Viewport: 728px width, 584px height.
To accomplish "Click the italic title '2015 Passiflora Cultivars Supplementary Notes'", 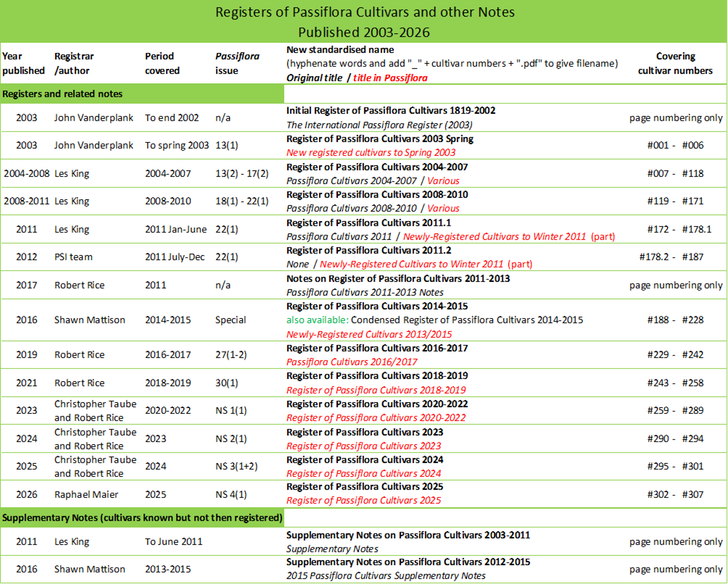I will [x=386, y=575].
